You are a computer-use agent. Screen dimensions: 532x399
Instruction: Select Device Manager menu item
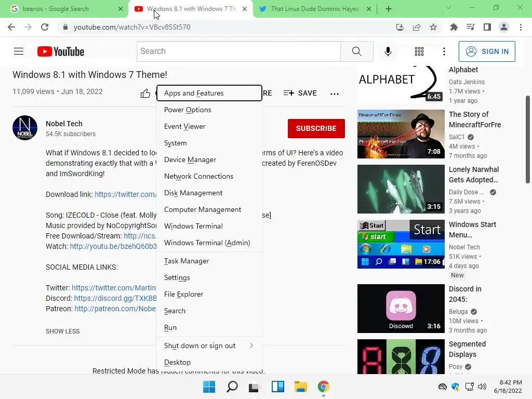[x=209, y=159]
